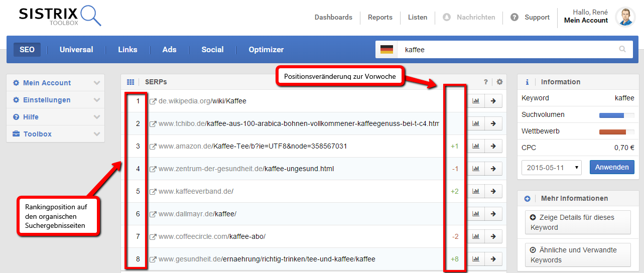Open the history chart for de.wikipedia.org result
644x273 pixels.
point(475,101)
